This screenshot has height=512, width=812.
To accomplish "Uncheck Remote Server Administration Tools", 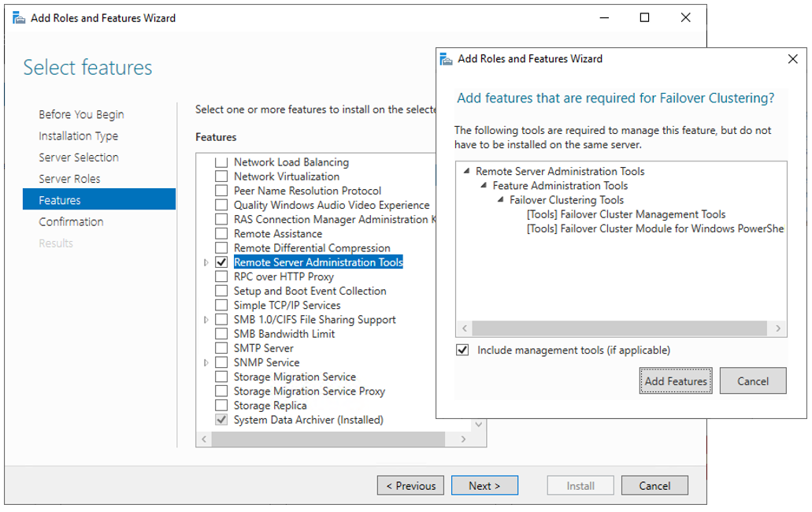I will click(x=221, y=262).
